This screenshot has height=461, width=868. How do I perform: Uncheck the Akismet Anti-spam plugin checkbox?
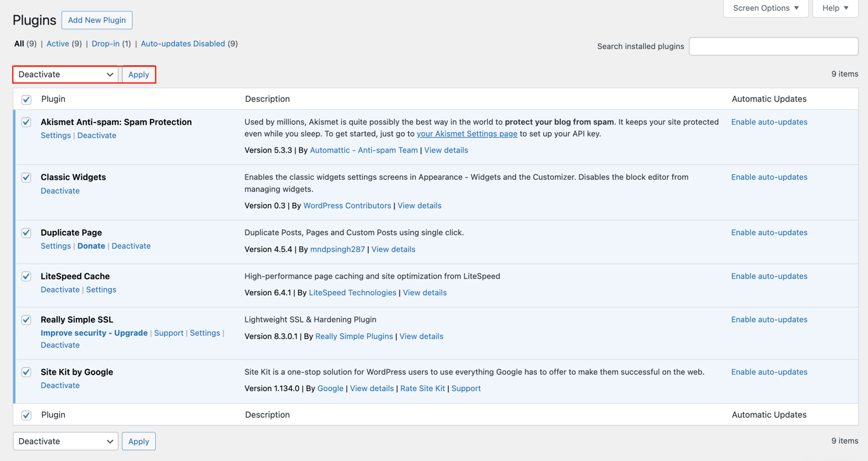pyautogui.click(x=26, y=121)
